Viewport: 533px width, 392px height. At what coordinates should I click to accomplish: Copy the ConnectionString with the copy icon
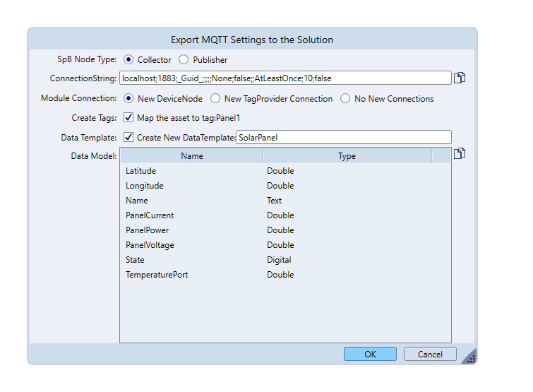coord(460,78)
